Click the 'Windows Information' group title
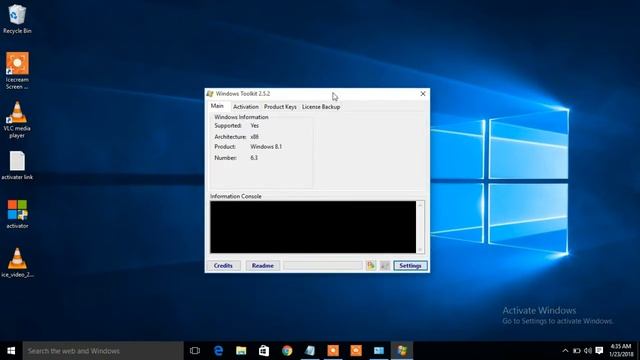Screen dimensions: 640x360 pyautogui.click(x=241, y=117)
